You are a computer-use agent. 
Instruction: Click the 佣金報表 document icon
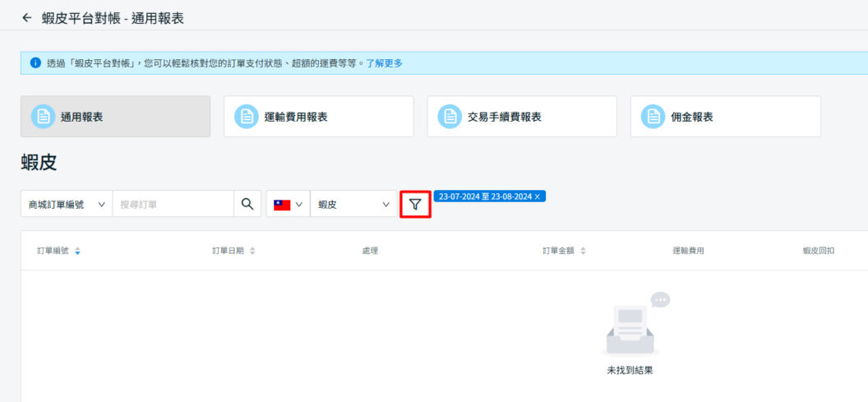pyautogui.click(x=653, y=117)
